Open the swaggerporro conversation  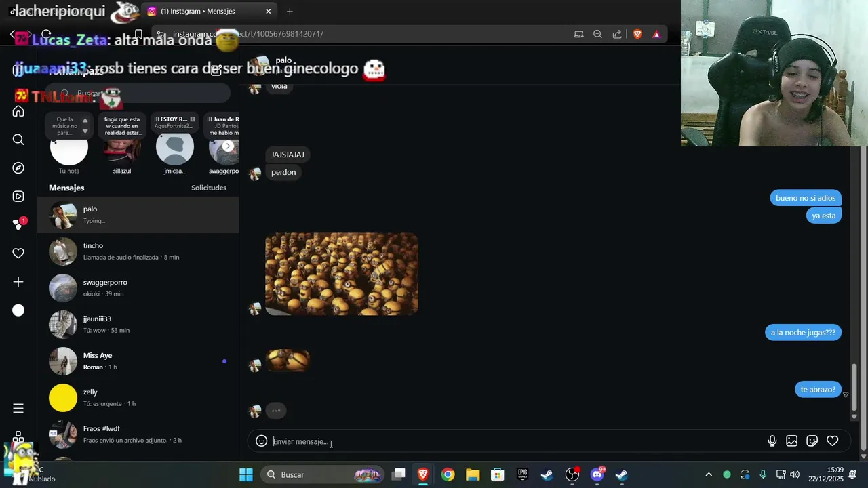[138, 287]
